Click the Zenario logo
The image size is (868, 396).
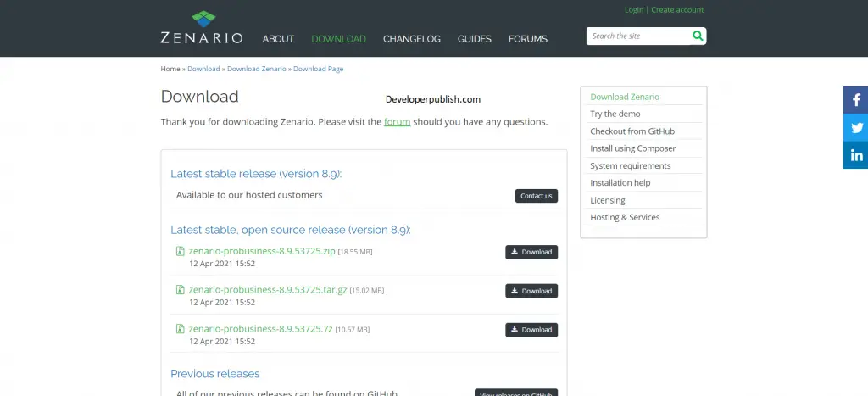[202, 27]
